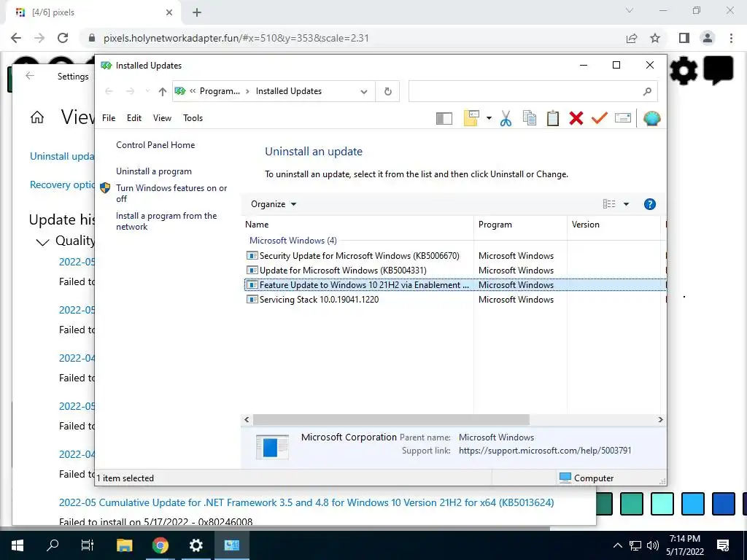The height and width of the screenshot is (560, 747).
Task: Select the sky blue color swatch
Action: (693, 505)
